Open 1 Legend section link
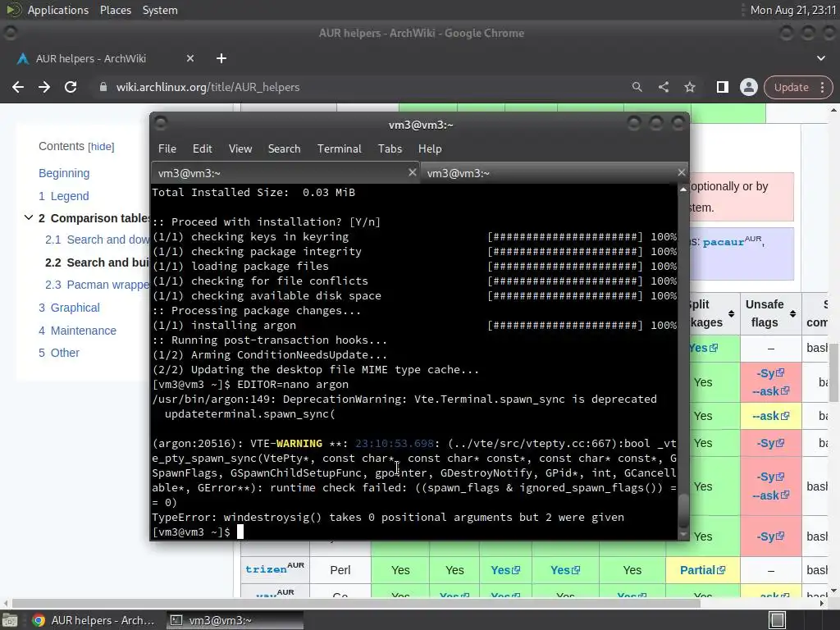This screenshot has height=630, width=840. point(64,196)
